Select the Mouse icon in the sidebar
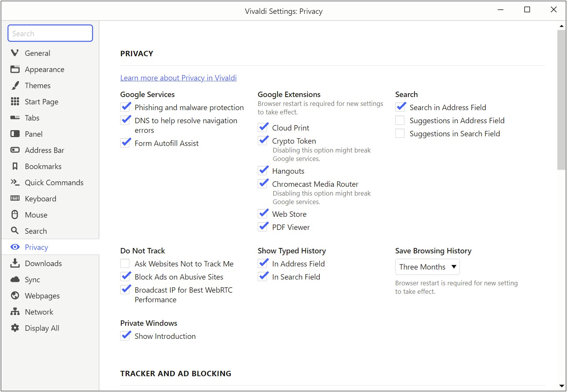Viewport: 567px width, 392px height. (15, 214)
